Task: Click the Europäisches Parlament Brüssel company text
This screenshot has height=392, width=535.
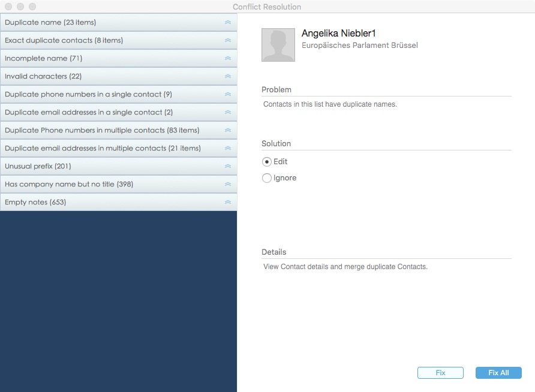Action: point(359,46)
